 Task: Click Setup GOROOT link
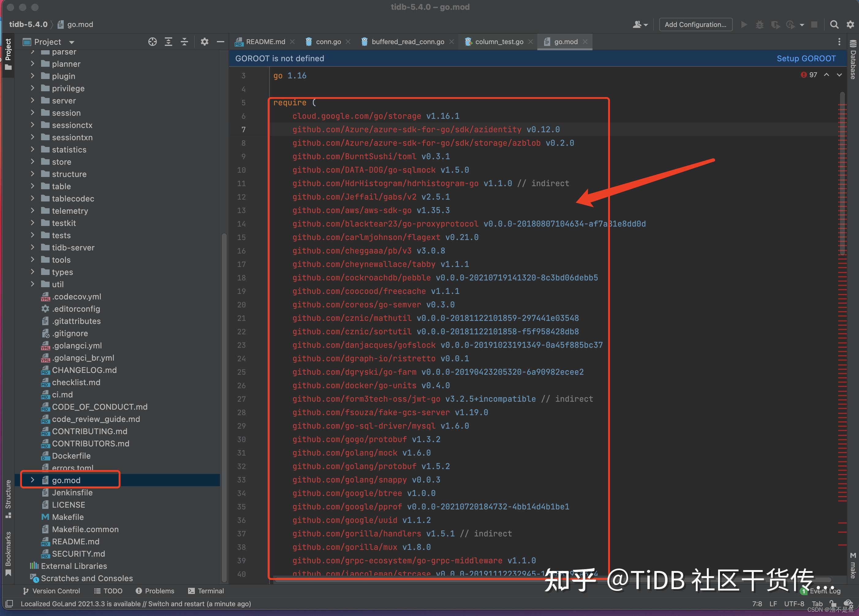[806, 58]
